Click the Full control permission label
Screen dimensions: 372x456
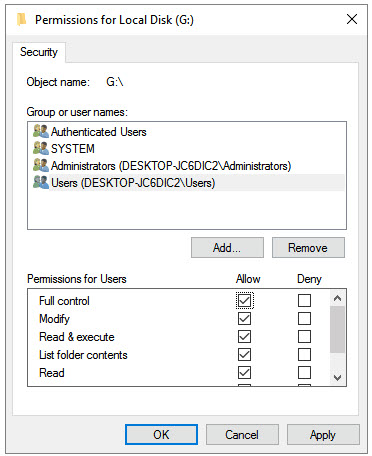click(64, 301)
